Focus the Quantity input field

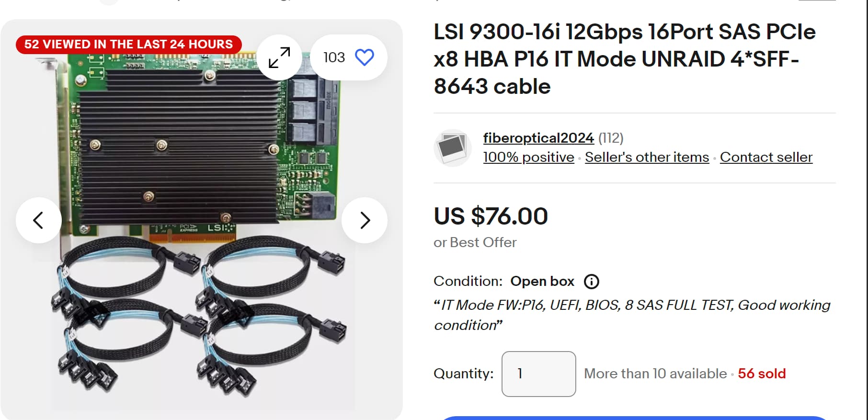[538, 374]
